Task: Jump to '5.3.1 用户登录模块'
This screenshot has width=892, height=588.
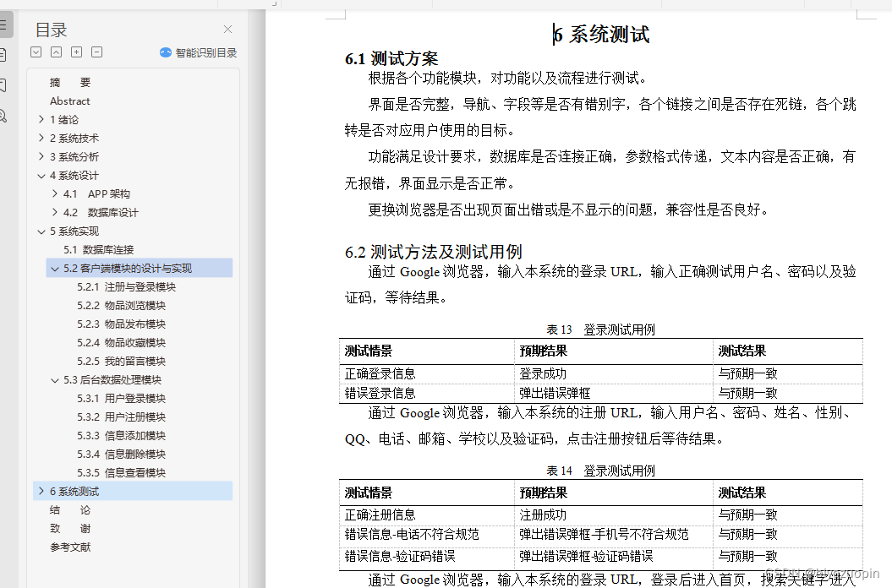Action: 121,398
